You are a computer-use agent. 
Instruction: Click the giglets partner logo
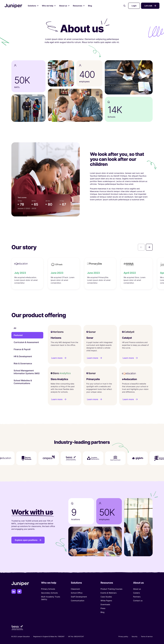(x=137, y=458)
